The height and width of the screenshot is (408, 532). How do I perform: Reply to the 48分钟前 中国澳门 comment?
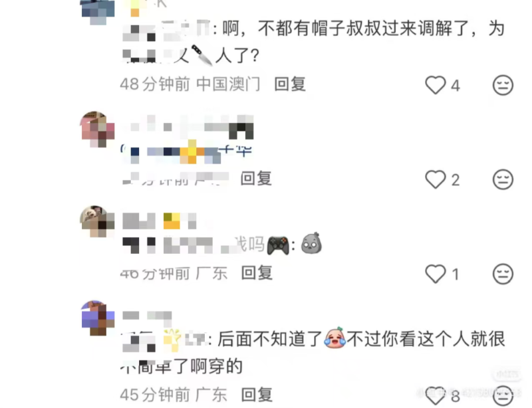[x=290, y=84]
